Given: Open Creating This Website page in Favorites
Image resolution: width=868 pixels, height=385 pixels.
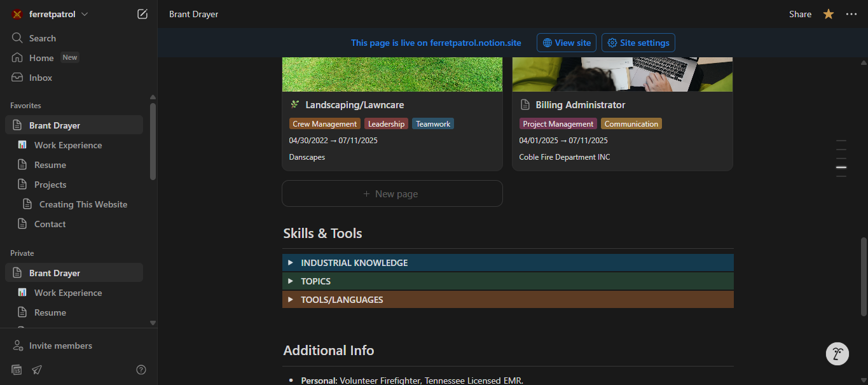Looking at the screenshot, I should pos(83,204).
